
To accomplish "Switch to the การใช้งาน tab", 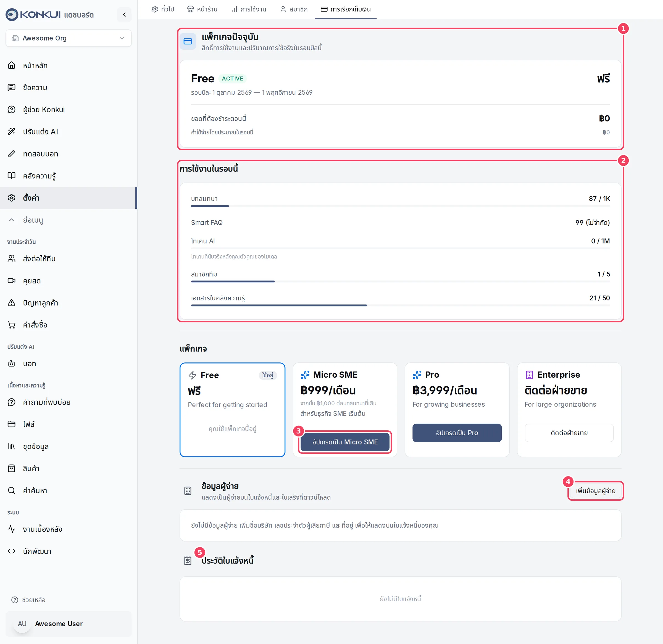I will pyautogui.click(x=248, y=9).
